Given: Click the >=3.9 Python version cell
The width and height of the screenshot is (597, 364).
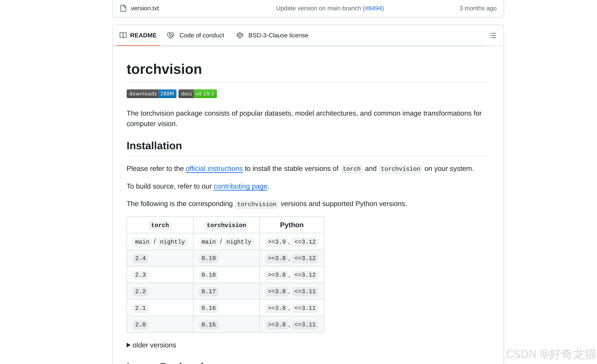Looking at the screenshot, I should (x=292, y=241).
